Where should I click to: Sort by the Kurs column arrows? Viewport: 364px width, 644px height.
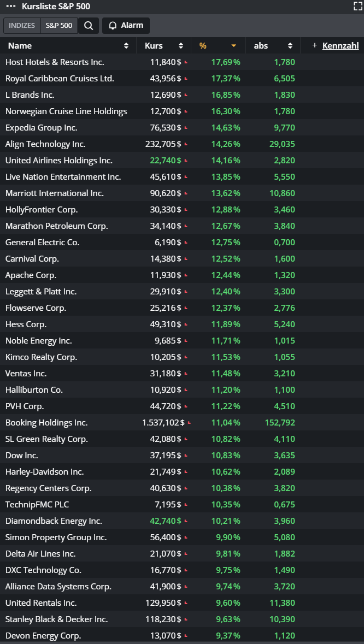181,46
